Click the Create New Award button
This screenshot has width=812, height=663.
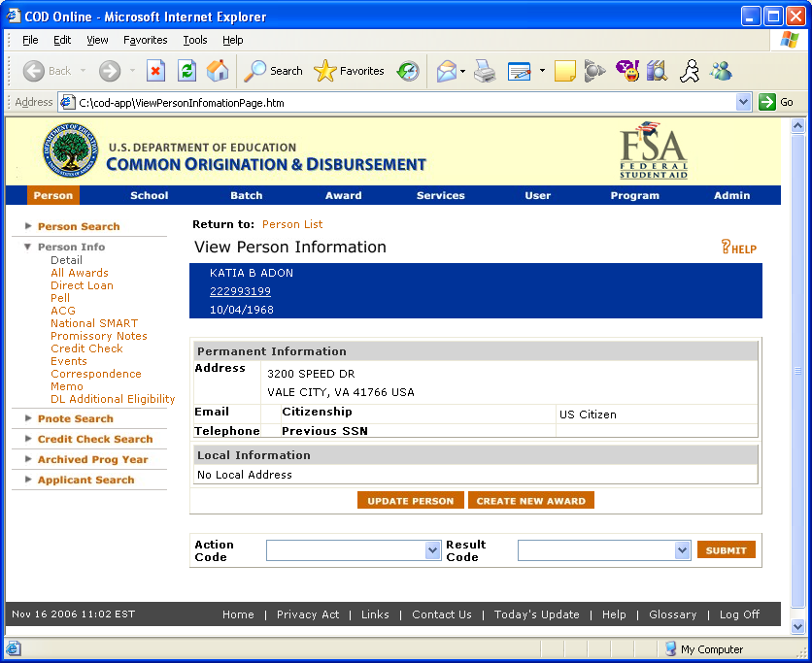click(530, 501)
